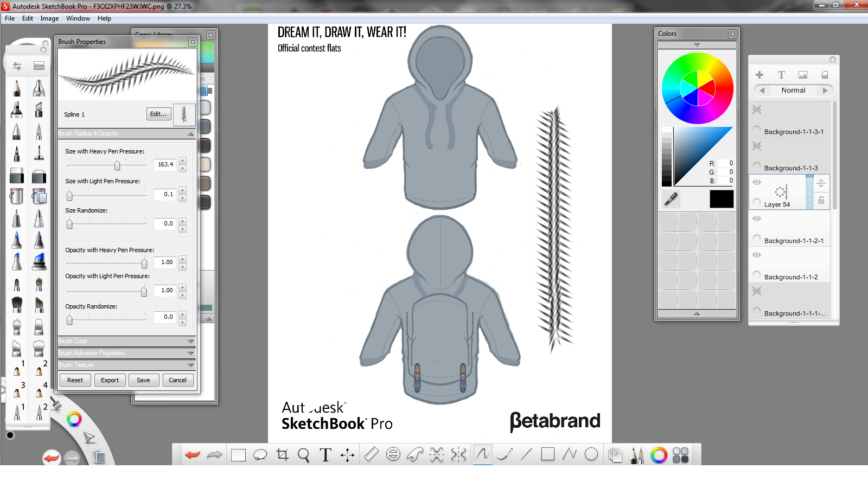The image size is (868, 488).
Task: Show the hidden Background-1-1-3 layer
Action: (757, 146)
